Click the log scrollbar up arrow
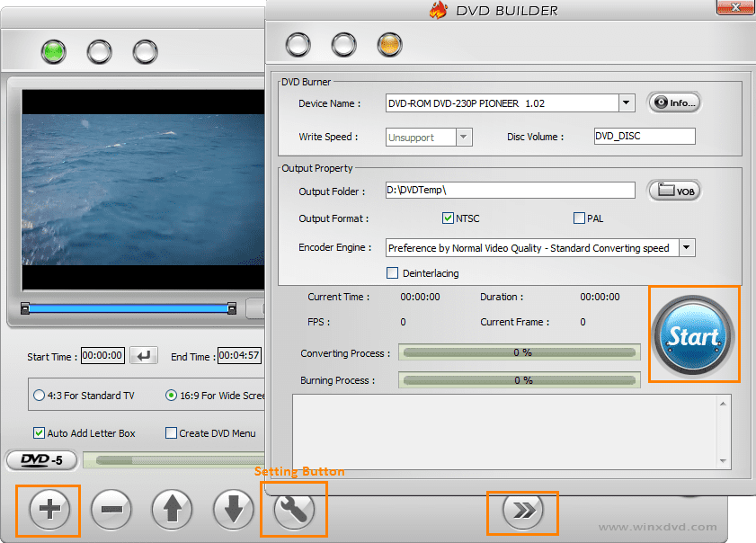 pos(723,404)
